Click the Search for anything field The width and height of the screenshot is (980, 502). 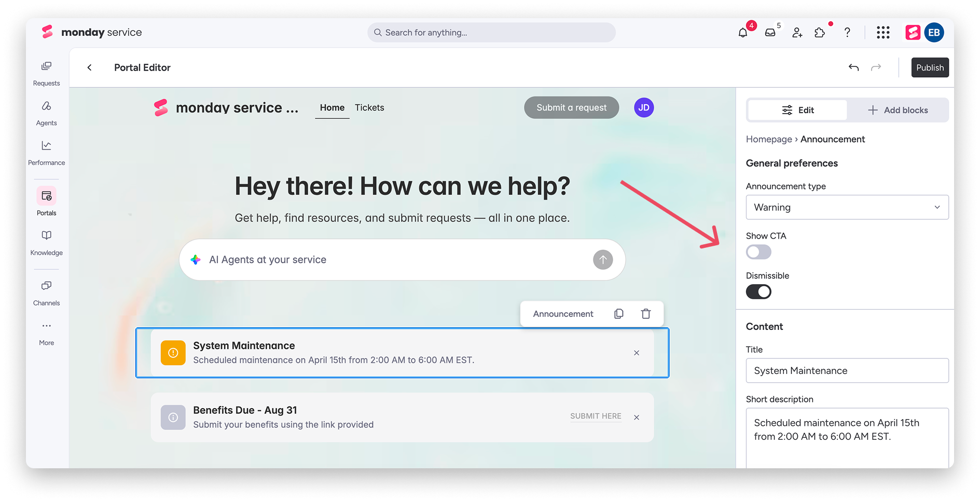(x=491, y=32)
